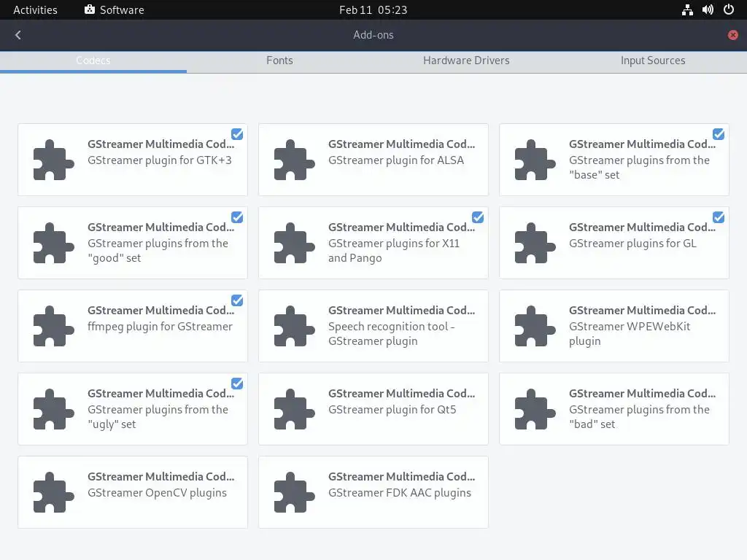Image resolution: width=747 pixels, height=560 pixels.
Task: Click the installed checkmark on X11 and Pango plugins
Action: (478, 217)
